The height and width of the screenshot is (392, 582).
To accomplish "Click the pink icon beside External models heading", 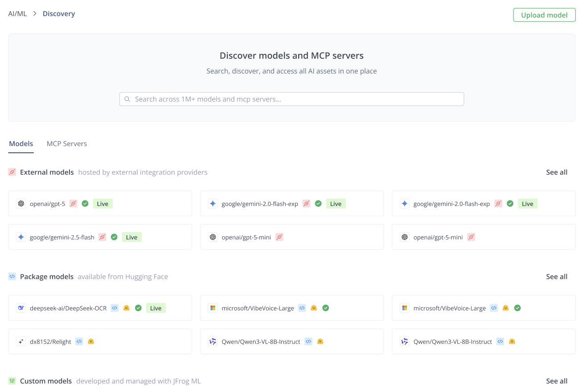I will [x=12, y=172].
